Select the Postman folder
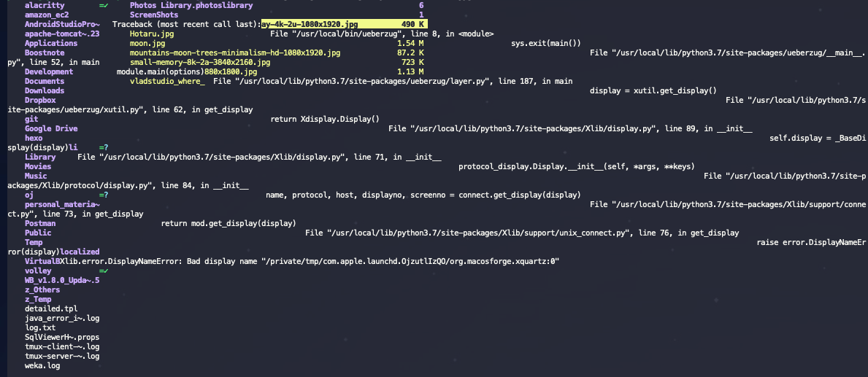 pyautogui.click(x=40, y=223)
